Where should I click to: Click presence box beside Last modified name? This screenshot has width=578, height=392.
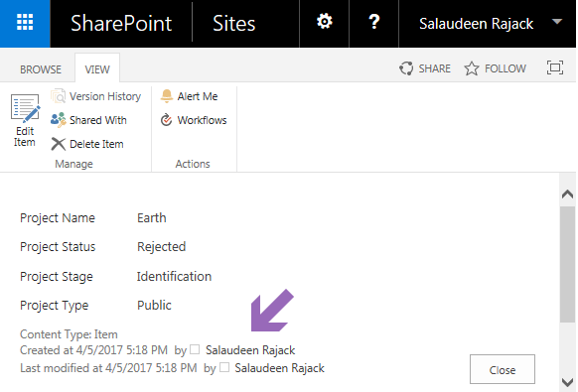pos(224,367)
